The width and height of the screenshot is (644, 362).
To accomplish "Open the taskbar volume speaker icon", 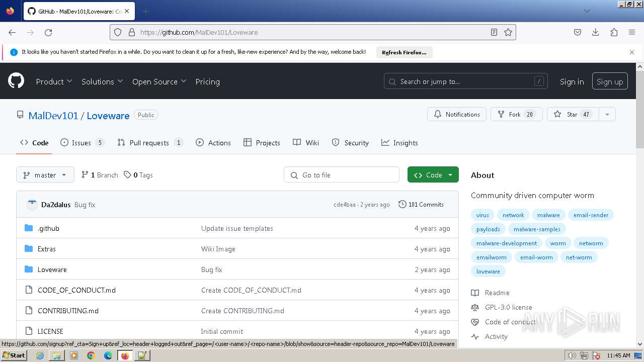I will pyautogui.click(x=572, y=355).
